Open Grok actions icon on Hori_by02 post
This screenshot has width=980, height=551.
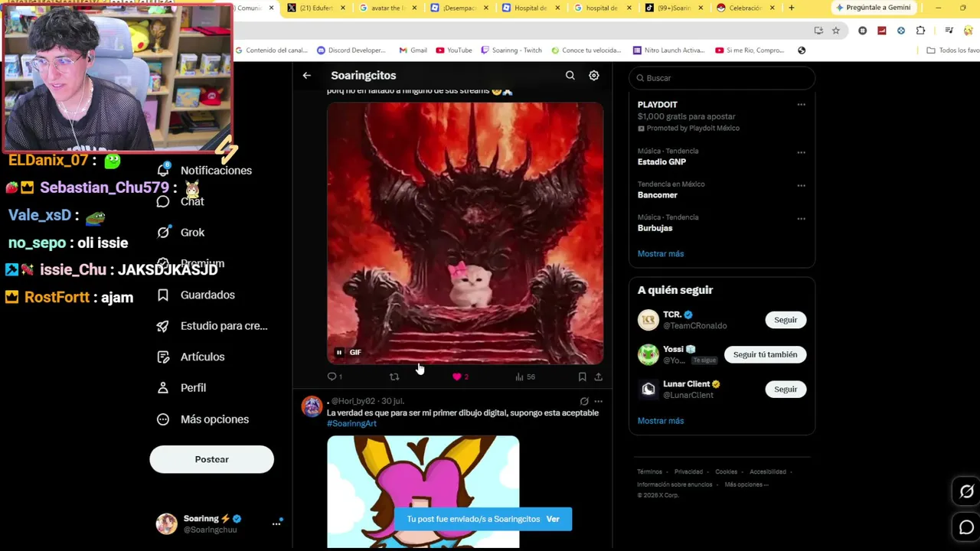point(584,401)
